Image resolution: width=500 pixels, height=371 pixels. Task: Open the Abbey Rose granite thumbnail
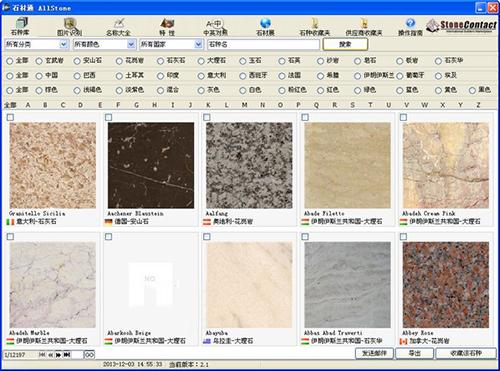click(446, 285)
